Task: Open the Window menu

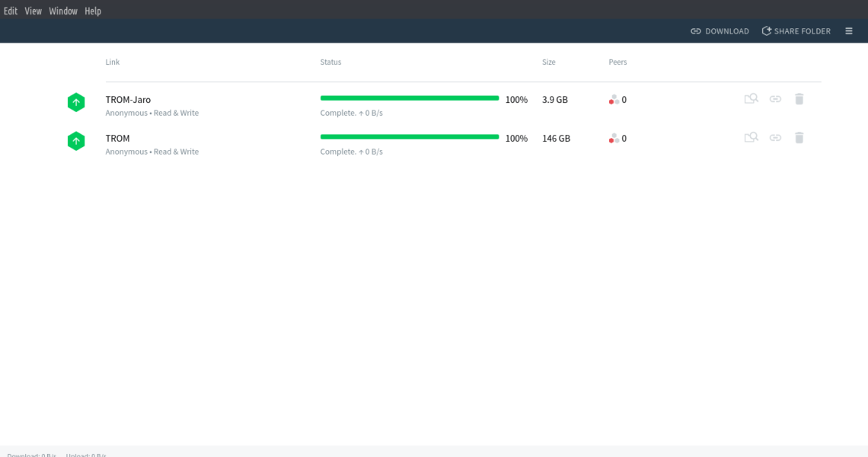Action: click(x=63, y=11)
